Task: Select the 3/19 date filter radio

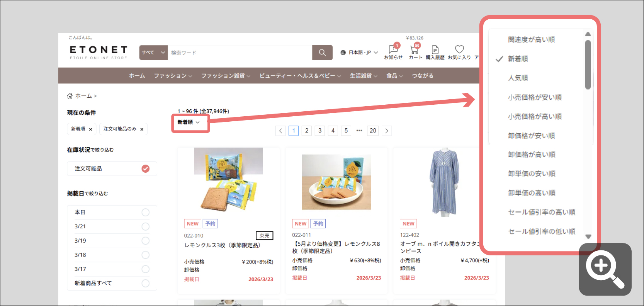Action: click(x=145, y=241)
